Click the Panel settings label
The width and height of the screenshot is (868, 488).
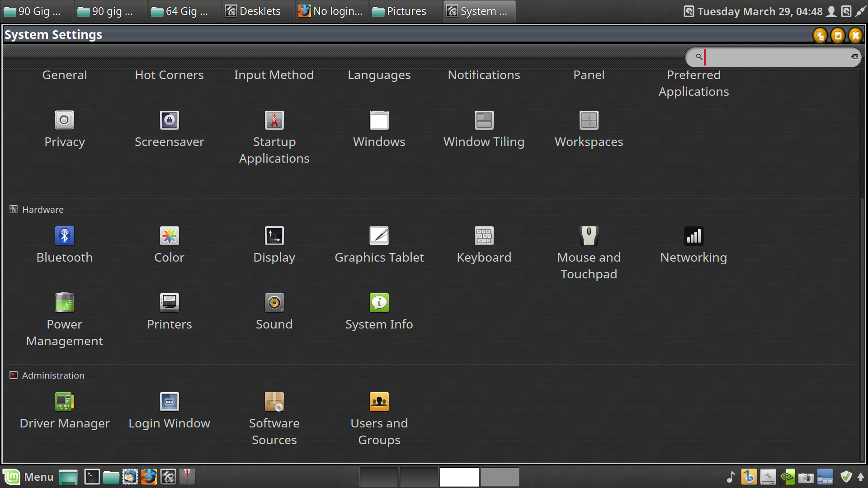[x=589, y=75]
